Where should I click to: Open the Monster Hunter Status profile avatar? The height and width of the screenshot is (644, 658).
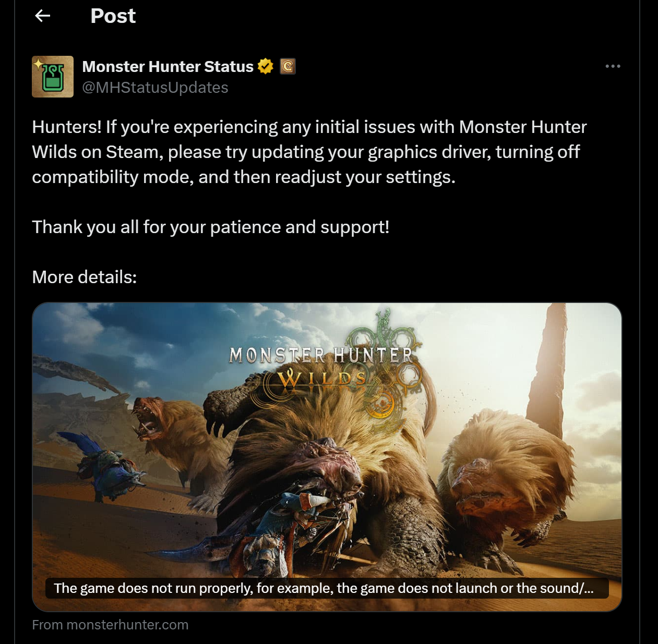(x=53, y=77)
